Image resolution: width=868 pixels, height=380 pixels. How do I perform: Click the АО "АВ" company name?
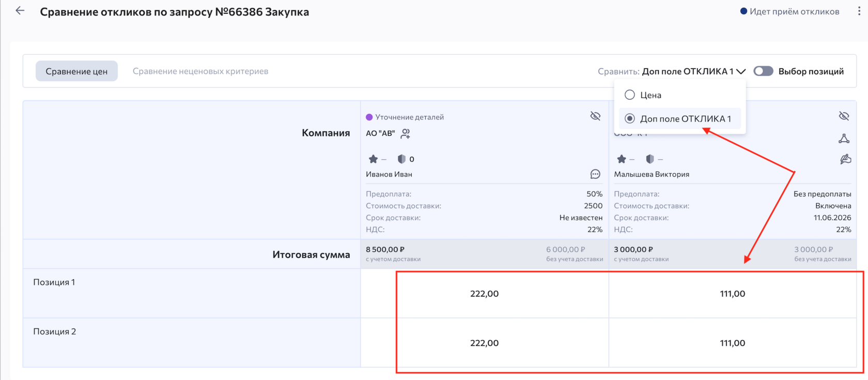380,133
